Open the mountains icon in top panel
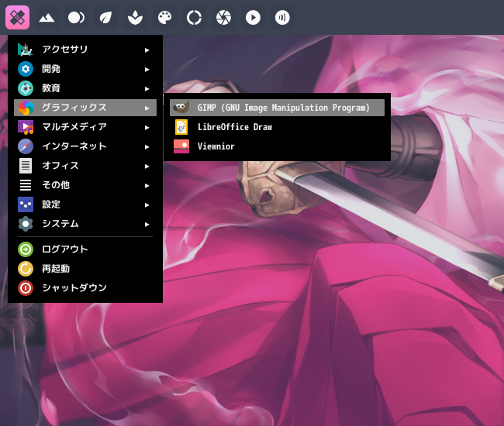Screen dimensions: 504x426 pos(47,17)
